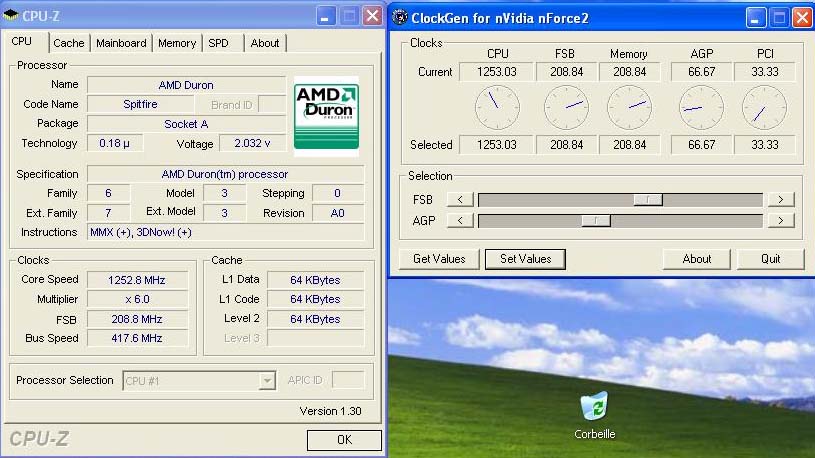Viewport: 815px width, 458px height.
Task: Click the Current AGP value 66.67
Action: [x=701, y=72]
